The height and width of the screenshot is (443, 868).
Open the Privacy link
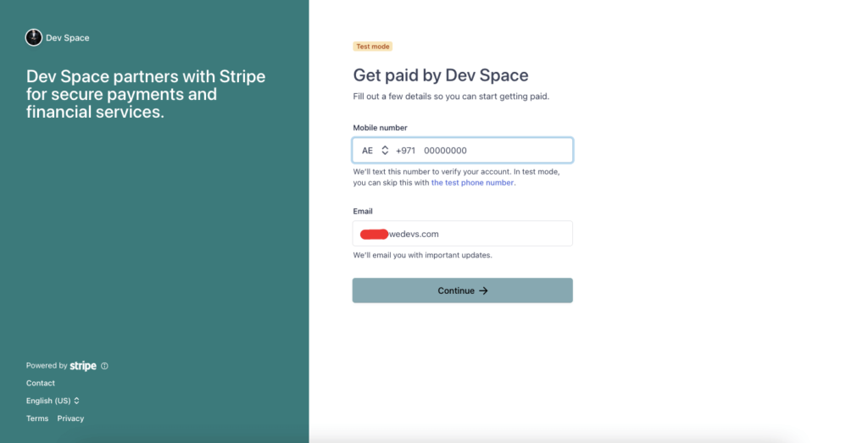(71, 418)
